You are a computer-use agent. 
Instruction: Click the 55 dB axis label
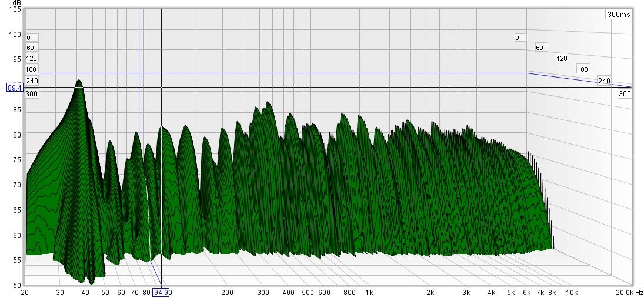click(17, 260)
